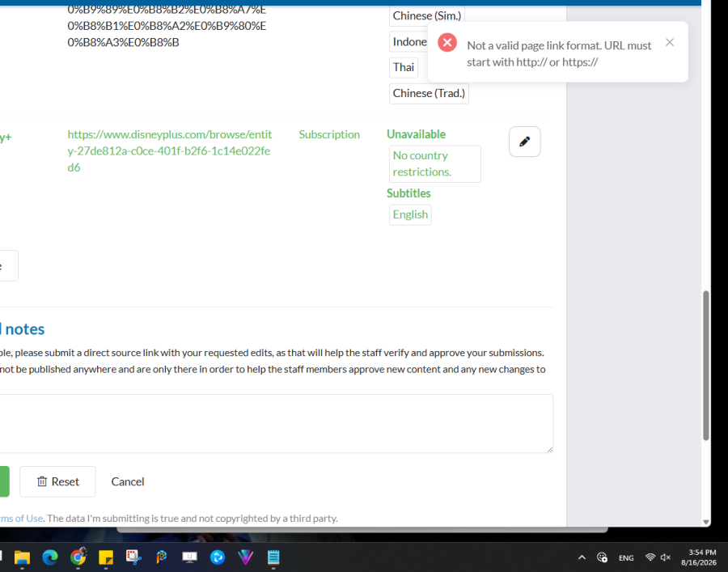
Task: Click the Thai subtitle tag
Action: tap(403, 67)
